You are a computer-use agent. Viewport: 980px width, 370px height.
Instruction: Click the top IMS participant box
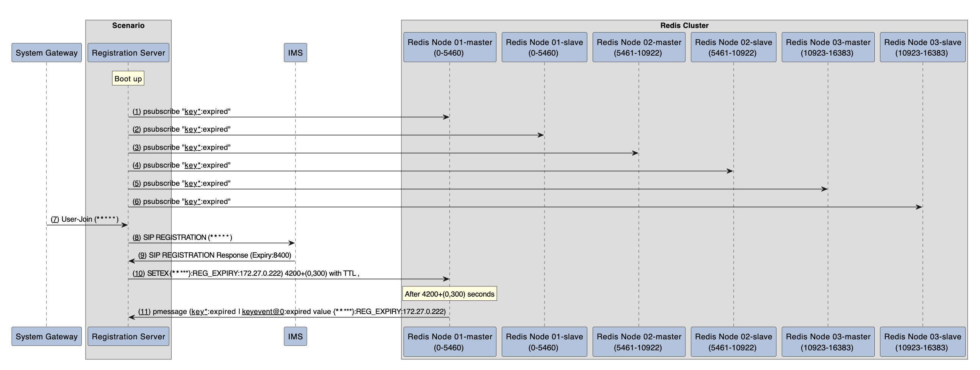tap(295, 53)
